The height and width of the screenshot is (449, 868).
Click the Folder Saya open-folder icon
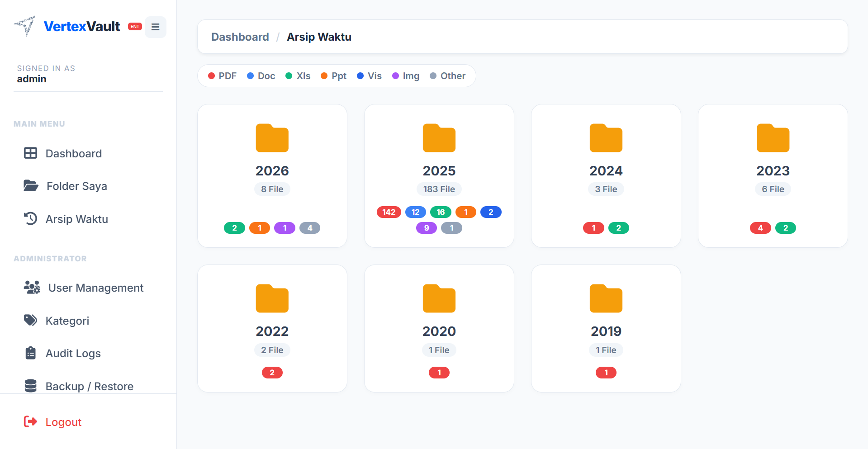point(31,186)
